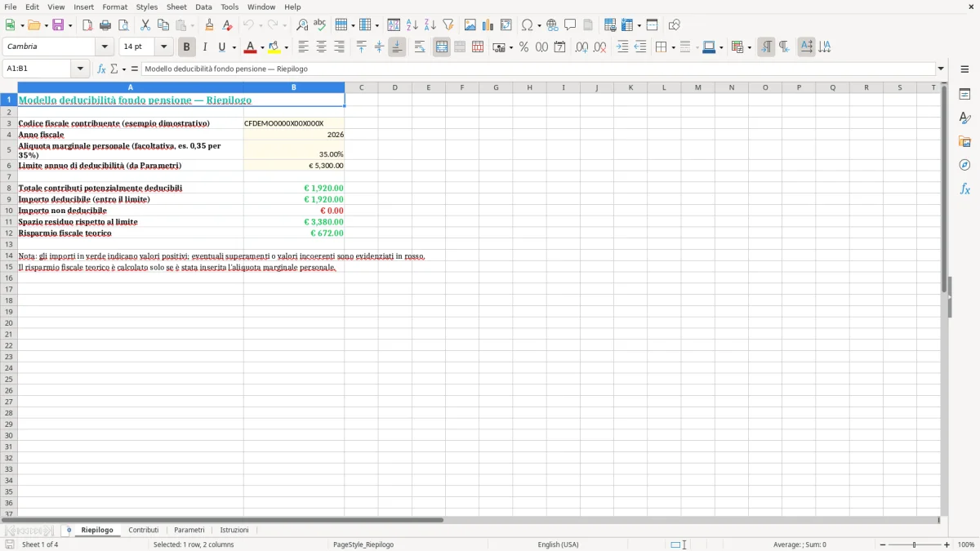Open background color dropdown arrow
The height and width of the screenshot is (551, 980).
pyautogui.click(x=286, y=47)
